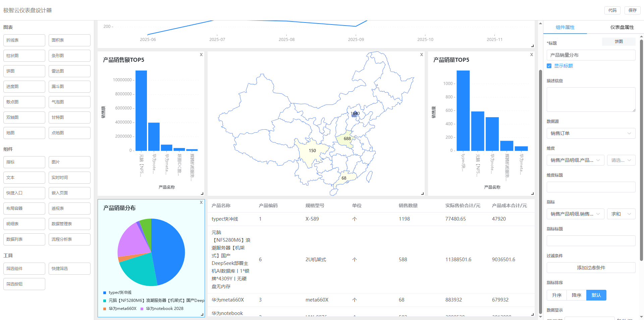The image size is (644, 320).
Task: Click the 添加过滤条件 button
Action: 591,268
